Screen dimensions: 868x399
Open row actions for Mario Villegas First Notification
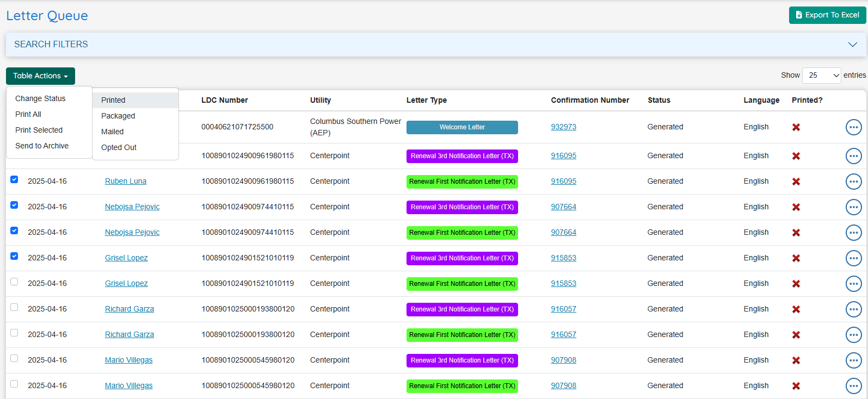pos(853,386)
